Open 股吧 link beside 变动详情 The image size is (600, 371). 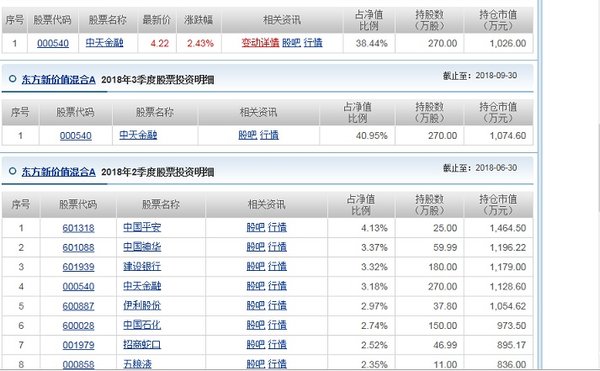(291, 43)
